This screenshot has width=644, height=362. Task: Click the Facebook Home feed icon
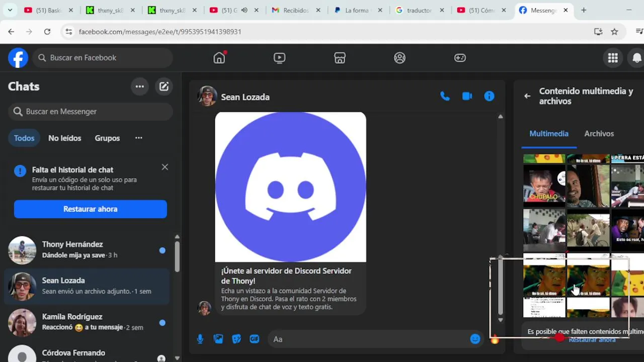219,58
